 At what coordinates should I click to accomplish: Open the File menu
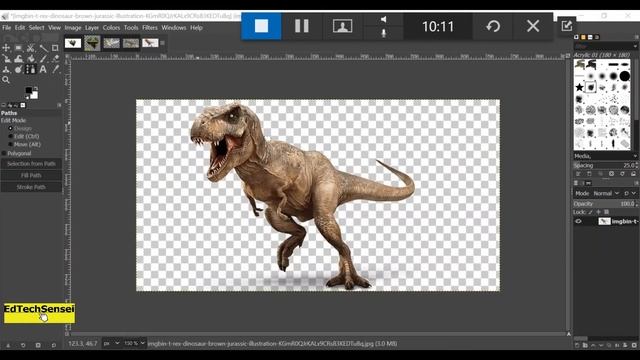pyautogui.click(x=7, y=28)
